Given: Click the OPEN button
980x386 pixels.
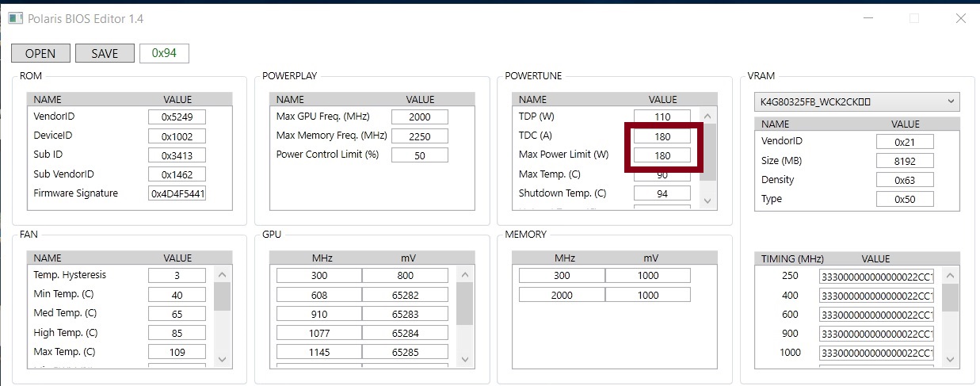Looking at the screenshot, I should point(40,53).
